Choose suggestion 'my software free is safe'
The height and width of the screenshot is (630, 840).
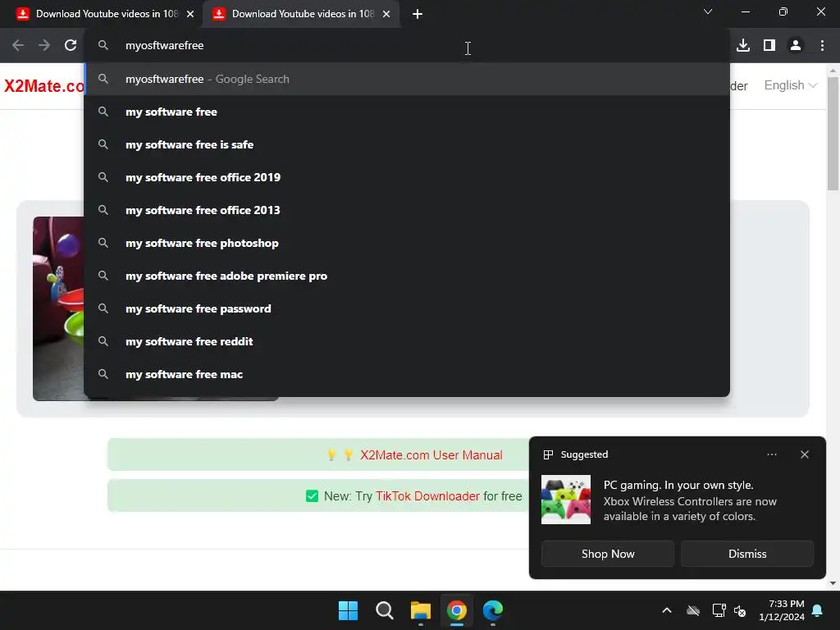(407, 144)
